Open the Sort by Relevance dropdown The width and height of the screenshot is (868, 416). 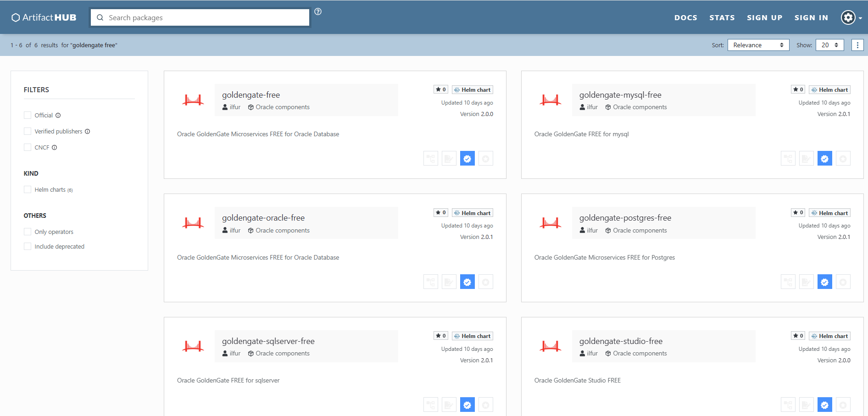(758, 45)
